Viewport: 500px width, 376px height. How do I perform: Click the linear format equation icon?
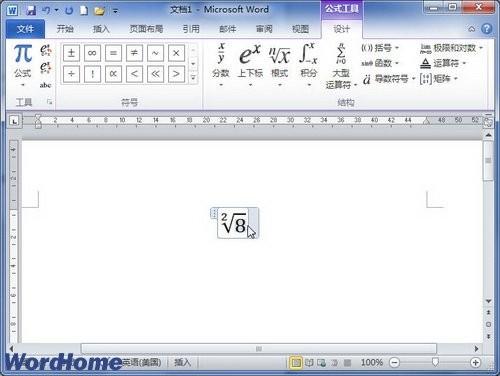(45, 68)
